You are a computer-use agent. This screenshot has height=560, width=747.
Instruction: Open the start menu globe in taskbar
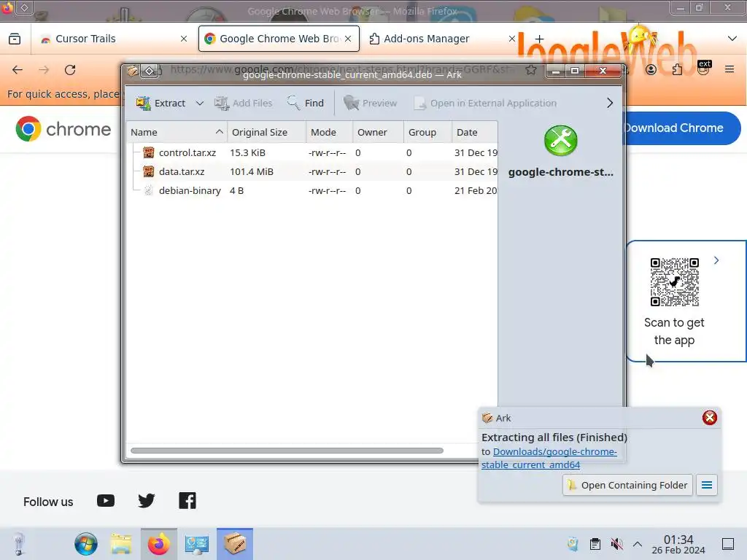pos(86,544)
